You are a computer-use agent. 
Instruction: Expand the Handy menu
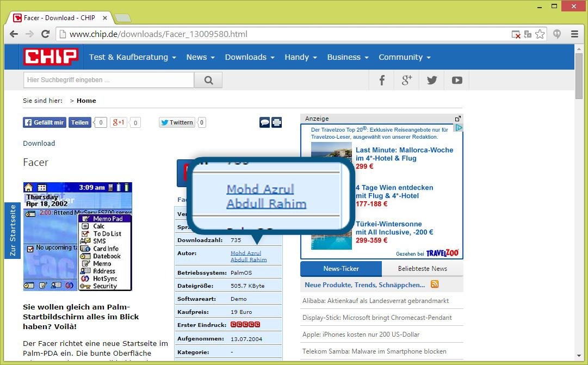tap(301, 57)
